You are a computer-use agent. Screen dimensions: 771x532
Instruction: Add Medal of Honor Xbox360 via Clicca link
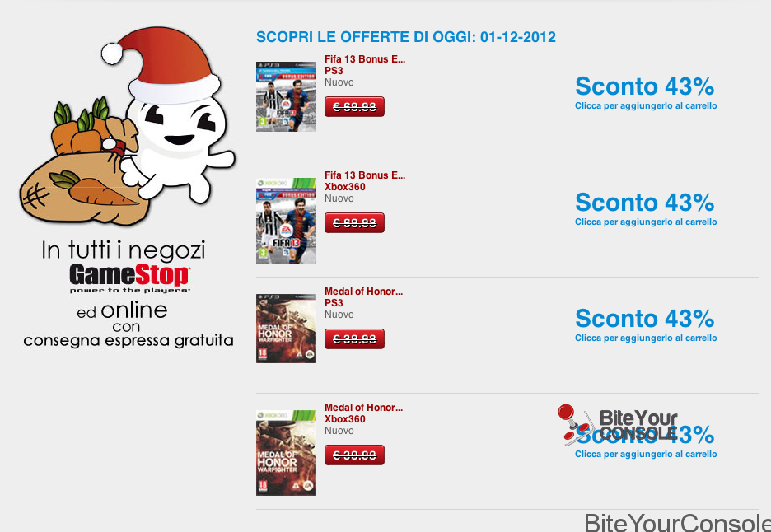pos(646,454)
